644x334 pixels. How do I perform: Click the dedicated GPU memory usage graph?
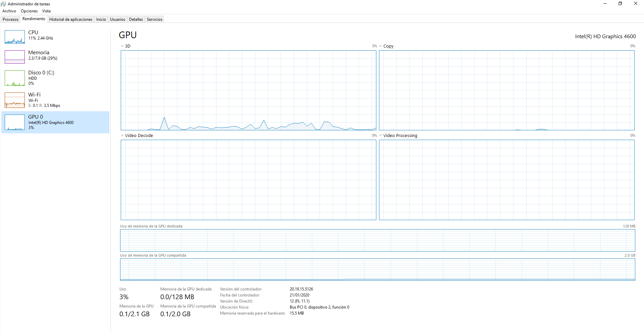[x=378, y=241]
